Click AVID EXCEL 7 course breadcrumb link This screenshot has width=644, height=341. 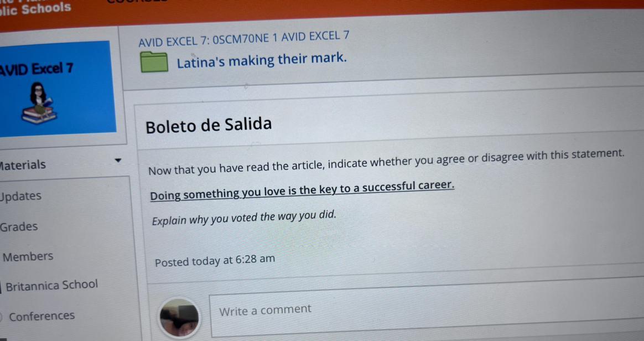click(x=244, y=39)
